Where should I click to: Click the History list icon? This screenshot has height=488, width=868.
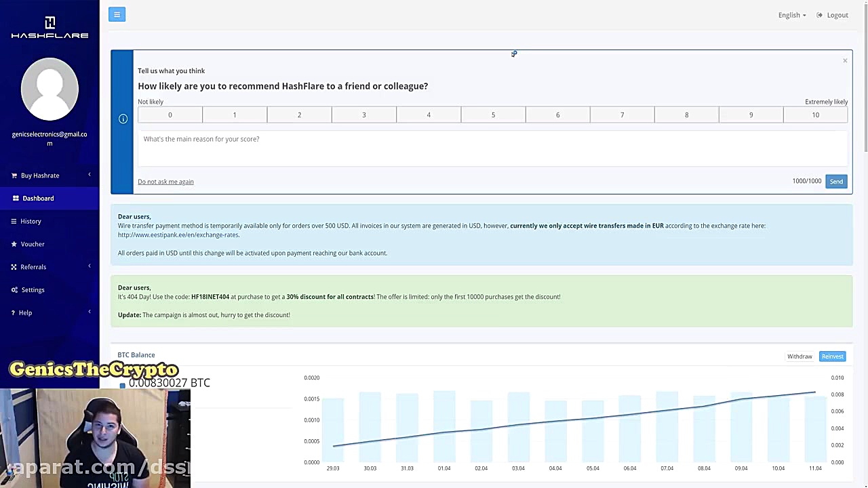tap(14, 221)
